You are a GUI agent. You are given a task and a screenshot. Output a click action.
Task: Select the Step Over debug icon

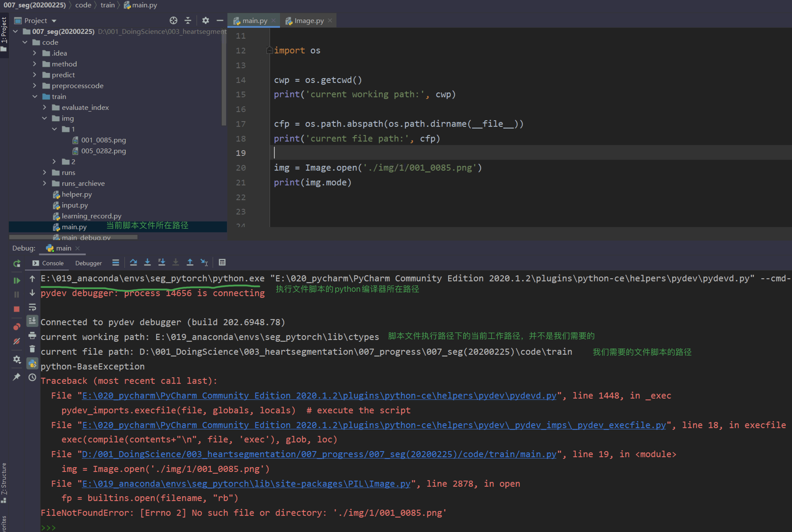click(134, 262)
